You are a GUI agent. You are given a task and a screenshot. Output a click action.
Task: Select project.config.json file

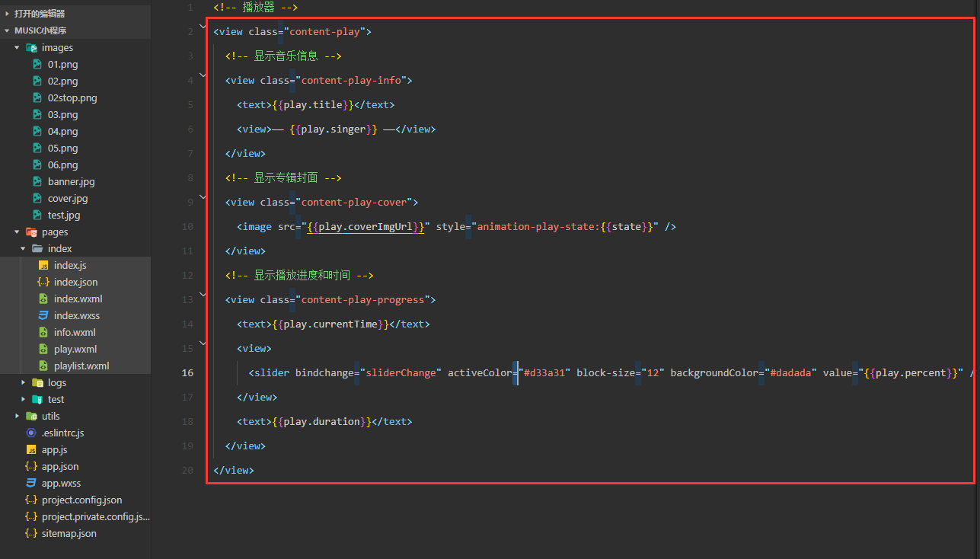tap(81, 500)
